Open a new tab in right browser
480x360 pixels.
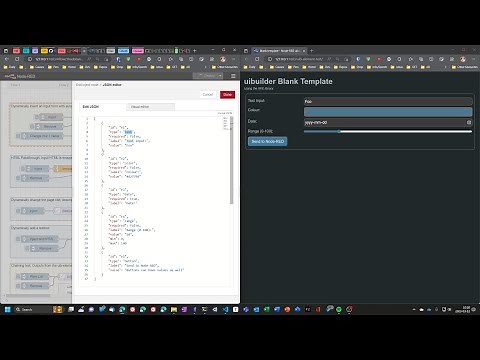click(312, 51)
